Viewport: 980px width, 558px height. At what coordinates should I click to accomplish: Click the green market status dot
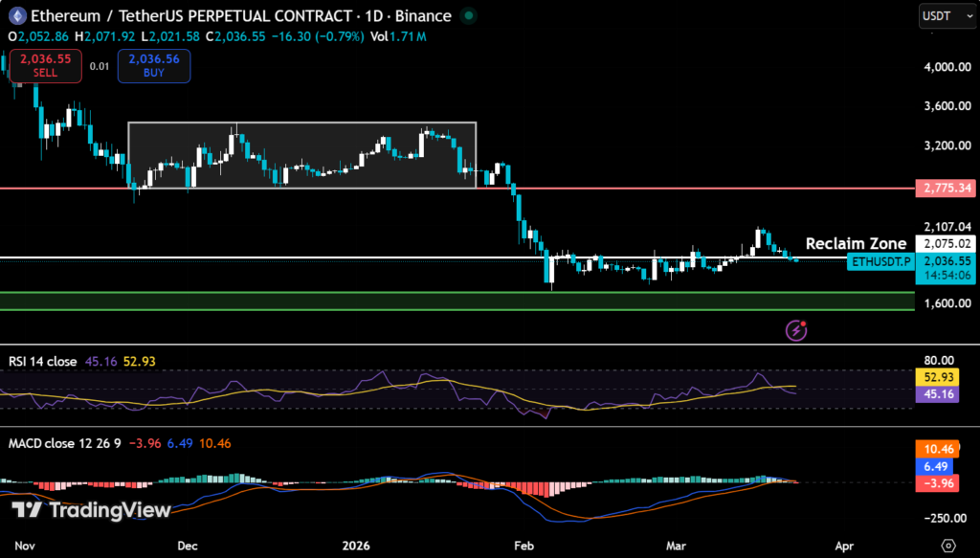click(x=468, y=15)
